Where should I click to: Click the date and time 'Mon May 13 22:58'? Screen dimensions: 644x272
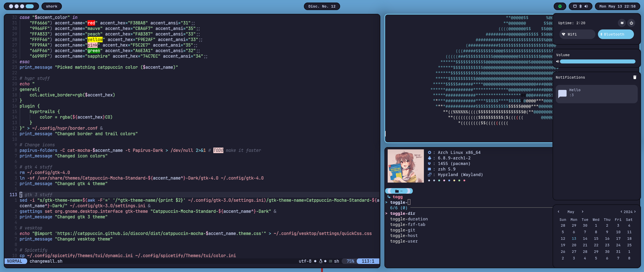[x=617, y=6]
